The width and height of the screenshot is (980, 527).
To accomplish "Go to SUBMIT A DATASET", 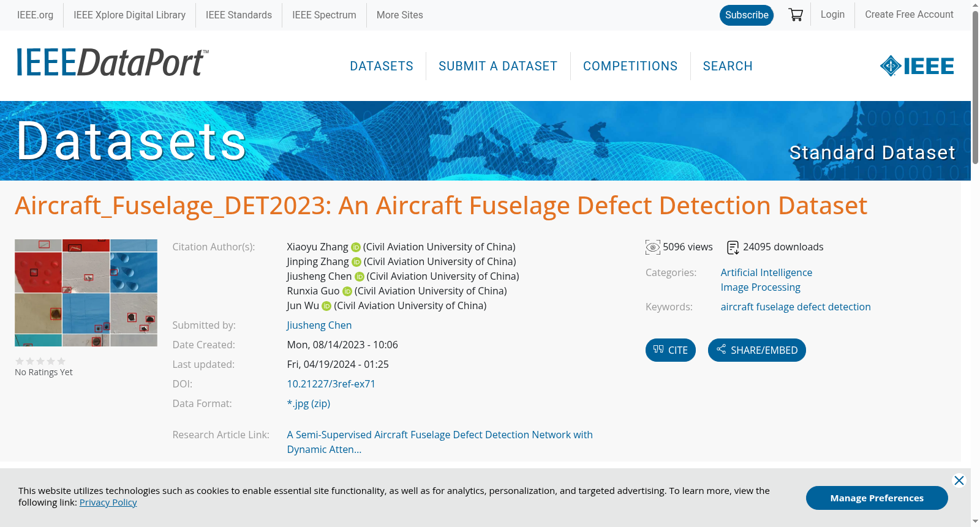I will (x=498, y=66).
